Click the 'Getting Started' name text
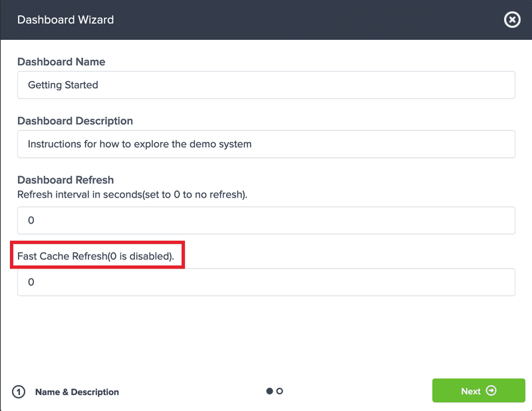Viewport: 532px width, 411px height. (63, 85)
